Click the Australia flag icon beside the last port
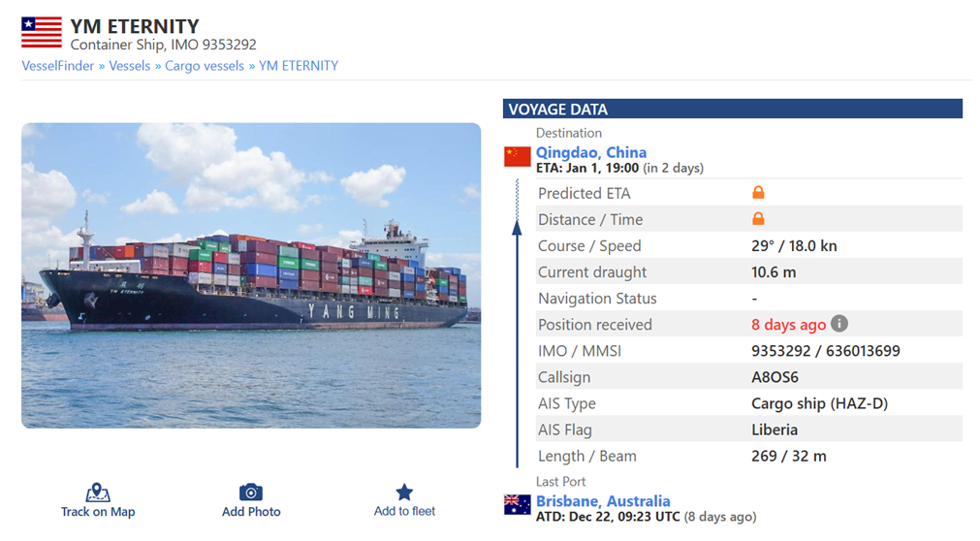 pyautogui.click(x=518, y=504)
